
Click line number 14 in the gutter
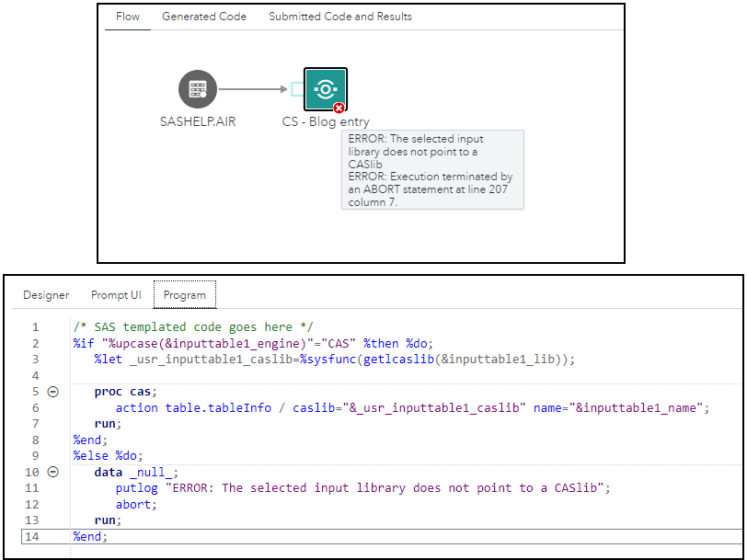coord(35,536)
